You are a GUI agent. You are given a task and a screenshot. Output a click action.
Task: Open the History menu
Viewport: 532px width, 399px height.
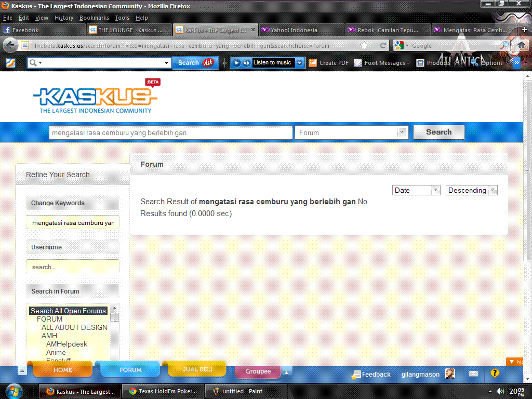click(64, 18)
